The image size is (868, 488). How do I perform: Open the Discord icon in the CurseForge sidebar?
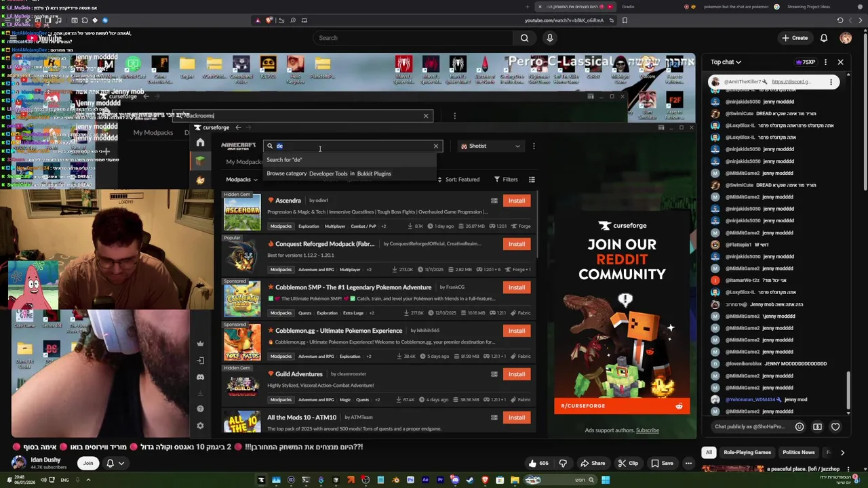click(x=200, y=377)
